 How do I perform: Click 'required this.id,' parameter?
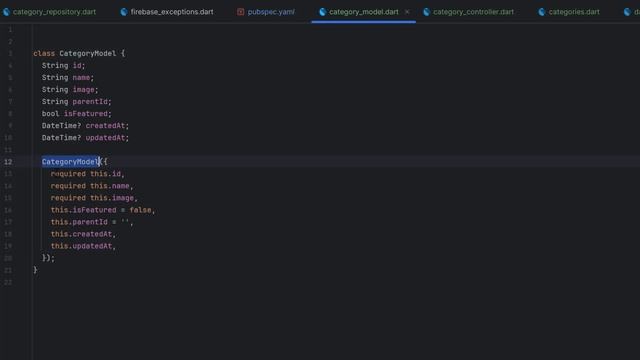(x=87, y=174)
